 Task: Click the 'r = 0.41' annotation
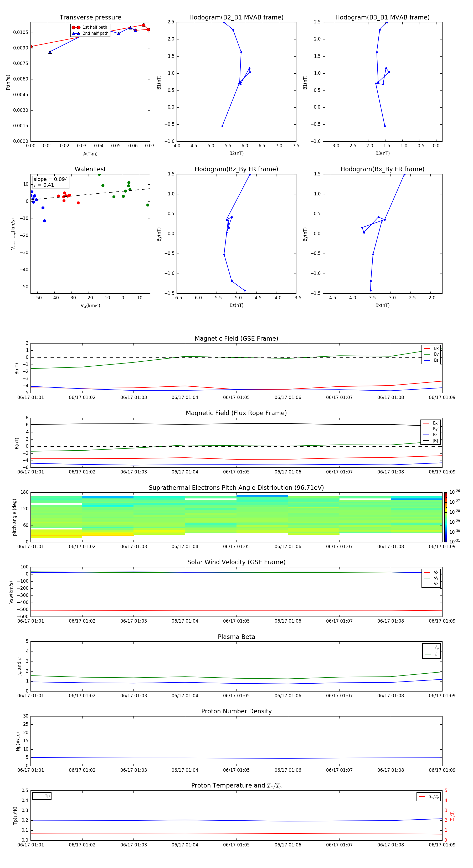tap(44, 185)
